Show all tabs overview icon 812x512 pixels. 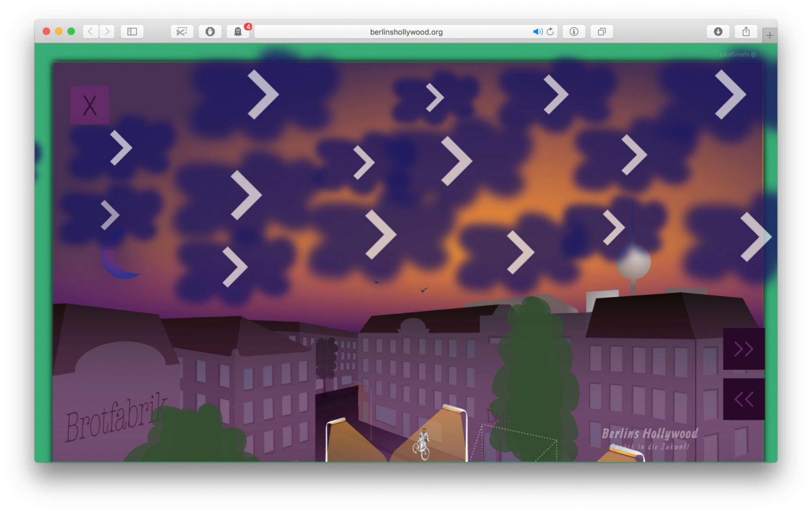[601, 32]
